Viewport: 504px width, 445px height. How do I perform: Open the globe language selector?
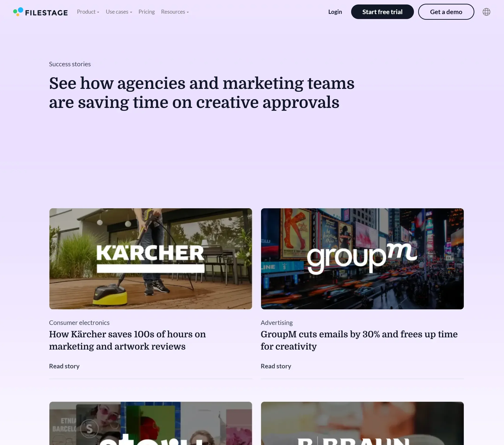[486, 12]
